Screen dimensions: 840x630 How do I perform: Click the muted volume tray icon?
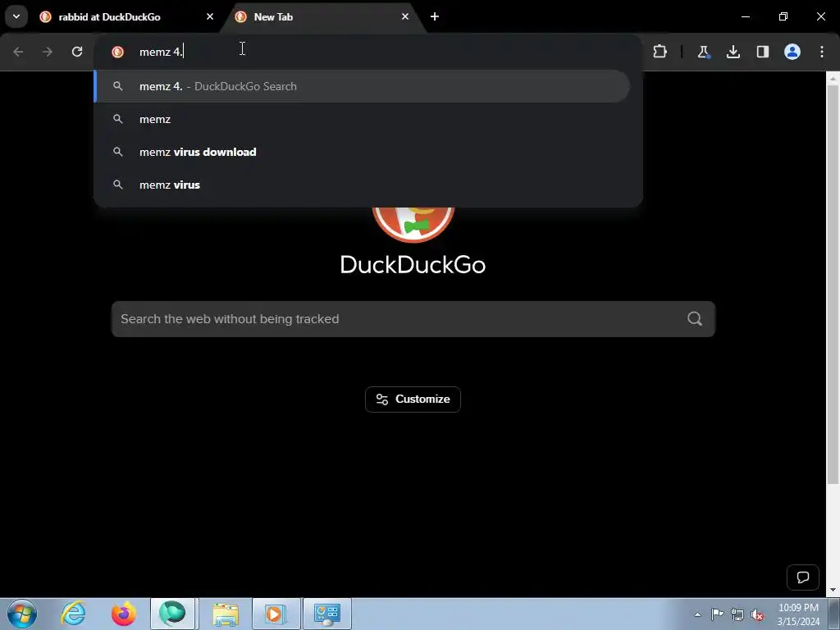(757, 614)
